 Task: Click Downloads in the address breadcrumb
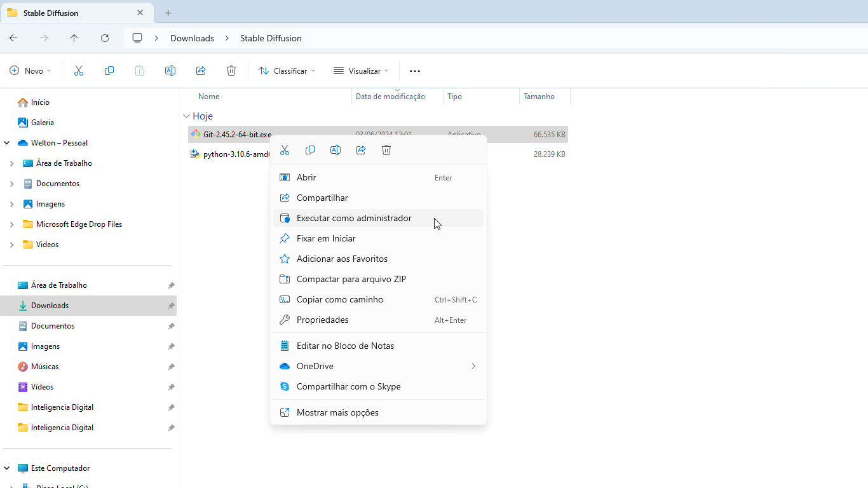192,38
